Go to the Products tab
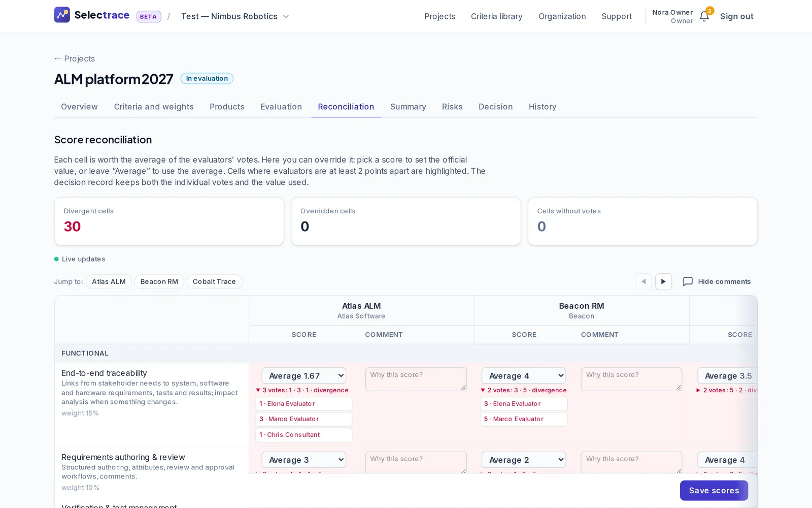Image resolution: width=812 pixels, height=508 pixels. click(227, 107)
